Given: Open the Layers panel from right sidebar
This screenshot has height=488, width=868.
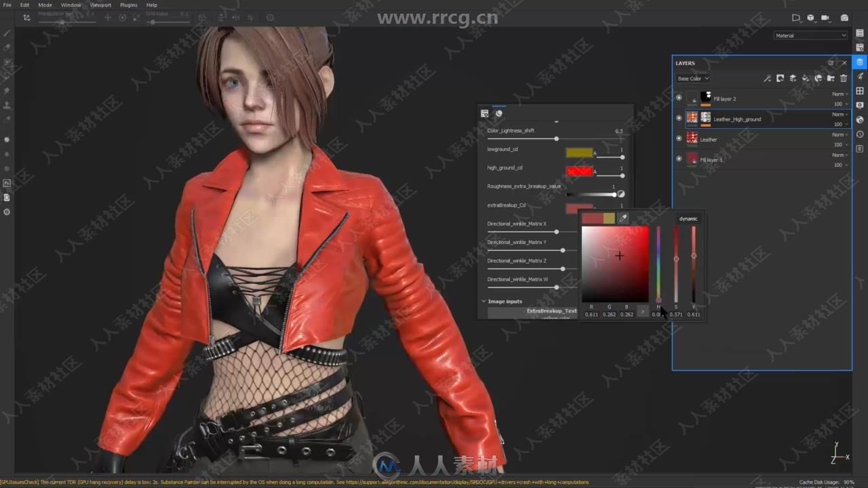Looking at the screenshot, I should click(x=860, y=62).
